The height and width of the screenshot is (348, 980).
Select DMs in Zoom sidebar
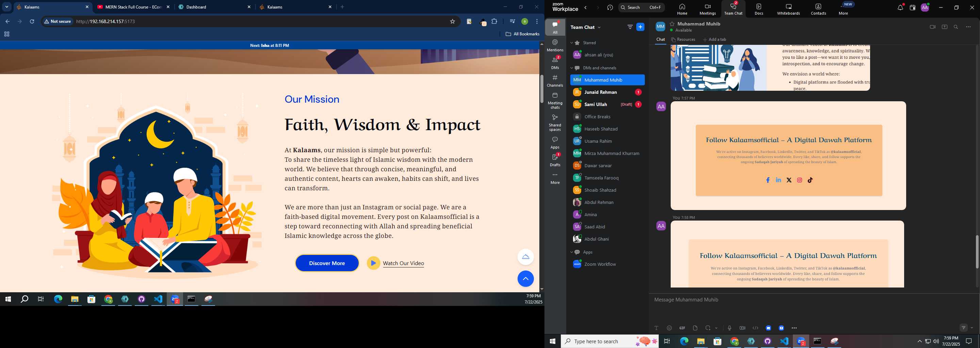[x=555, y=63]
